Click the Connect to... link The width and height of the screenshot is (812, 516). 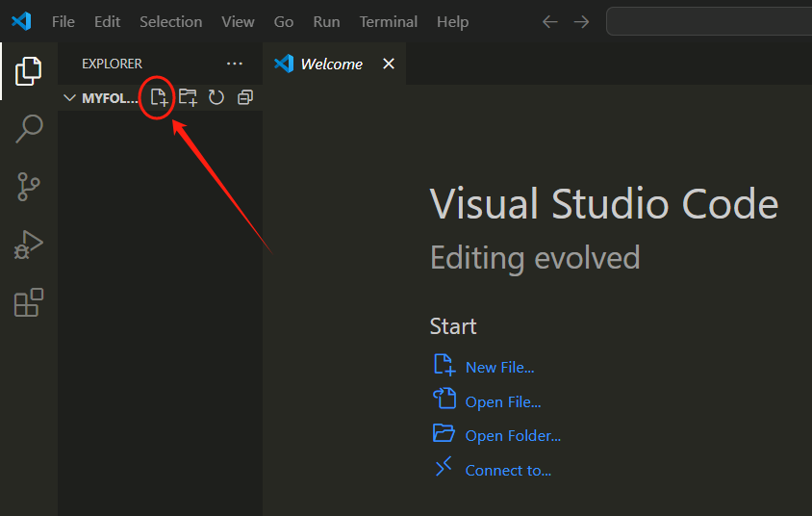click(x=508, y=471)
